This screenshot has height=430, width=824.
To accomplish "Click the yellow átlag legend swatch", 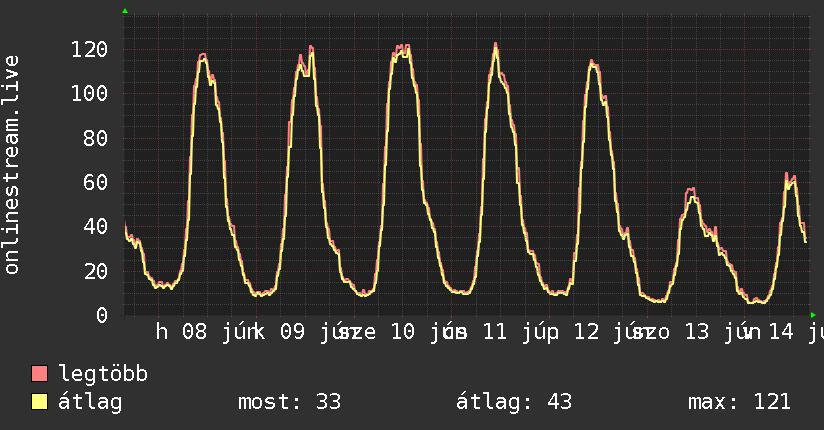I will pos(39,402).
